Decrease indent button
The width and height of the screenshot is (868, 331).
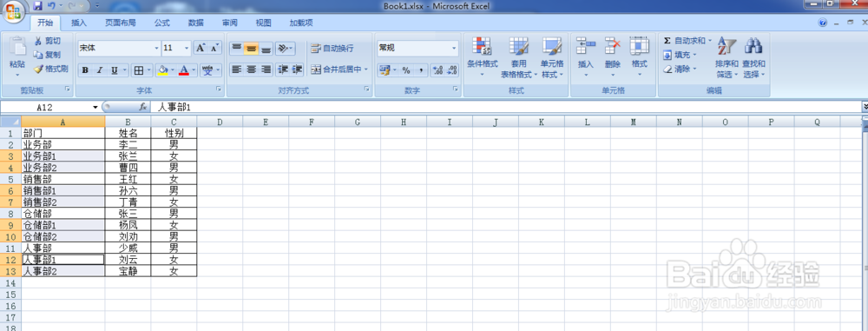click(283, 70)
